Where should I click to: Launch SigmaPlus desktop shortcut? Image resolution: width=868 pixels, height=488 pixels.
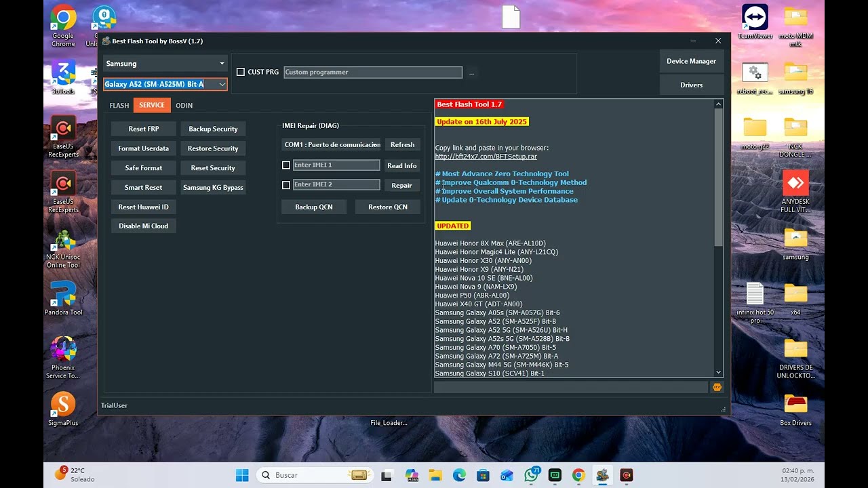[63, 409]
